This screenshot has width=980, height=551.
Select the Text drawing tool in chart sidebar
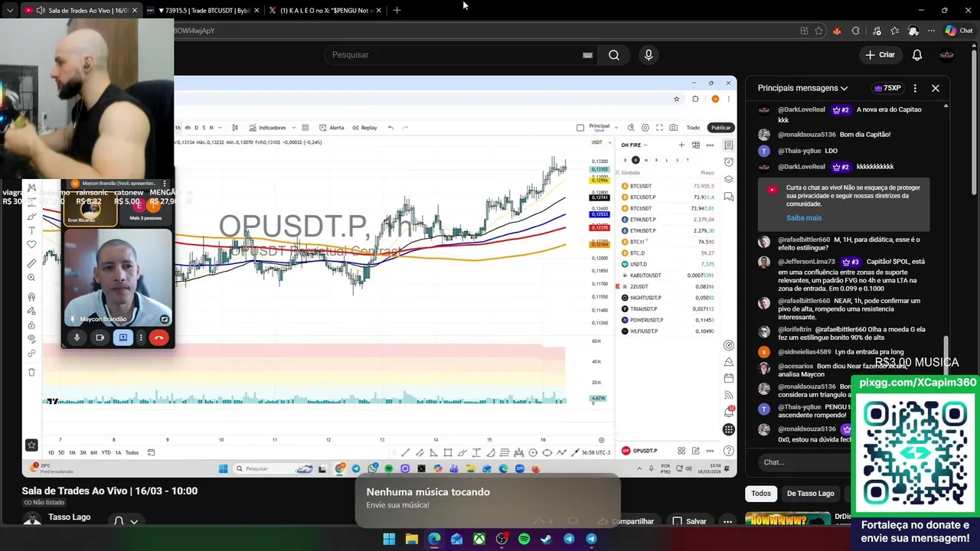point(31,230)
